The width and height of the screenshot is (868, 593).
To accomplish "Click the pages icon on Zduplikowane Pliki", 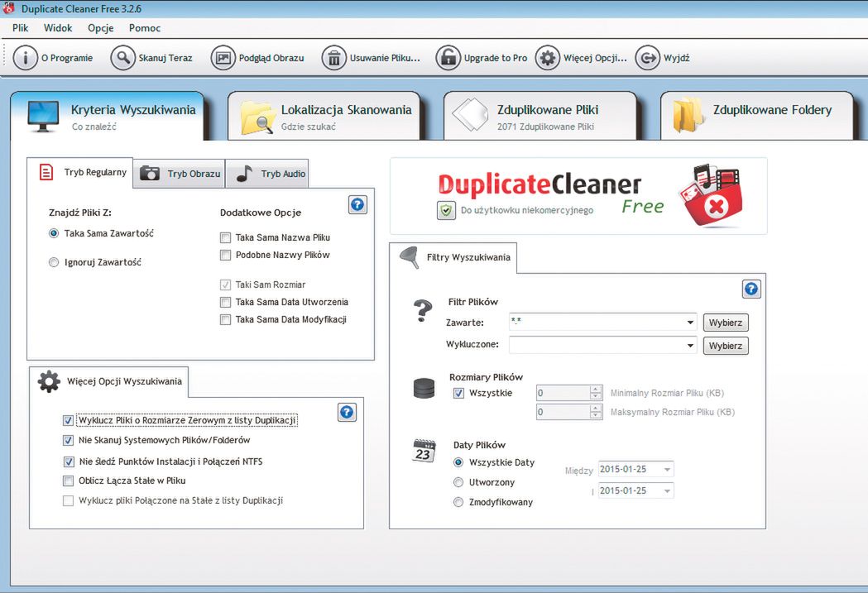I will click(x=471, y=115).
